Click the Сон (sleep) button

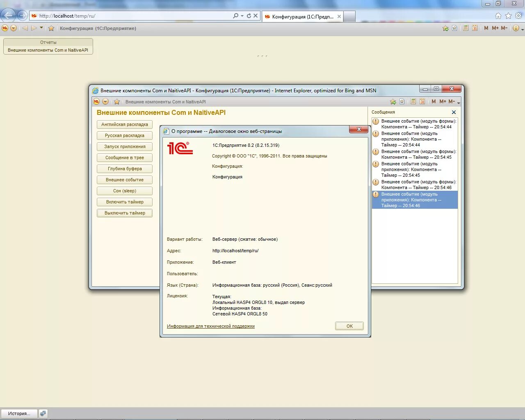(125, 191)
